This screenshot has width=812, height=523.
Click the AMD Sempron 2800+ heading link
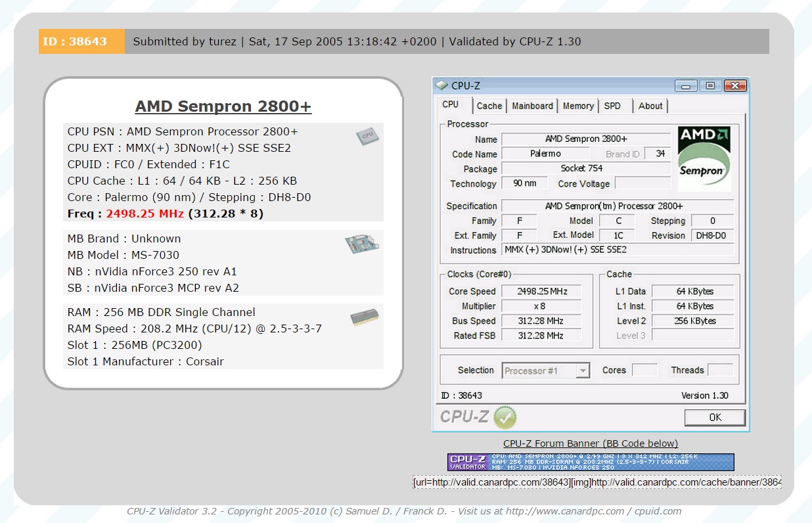pyautogui.click(x=223, y=106)
